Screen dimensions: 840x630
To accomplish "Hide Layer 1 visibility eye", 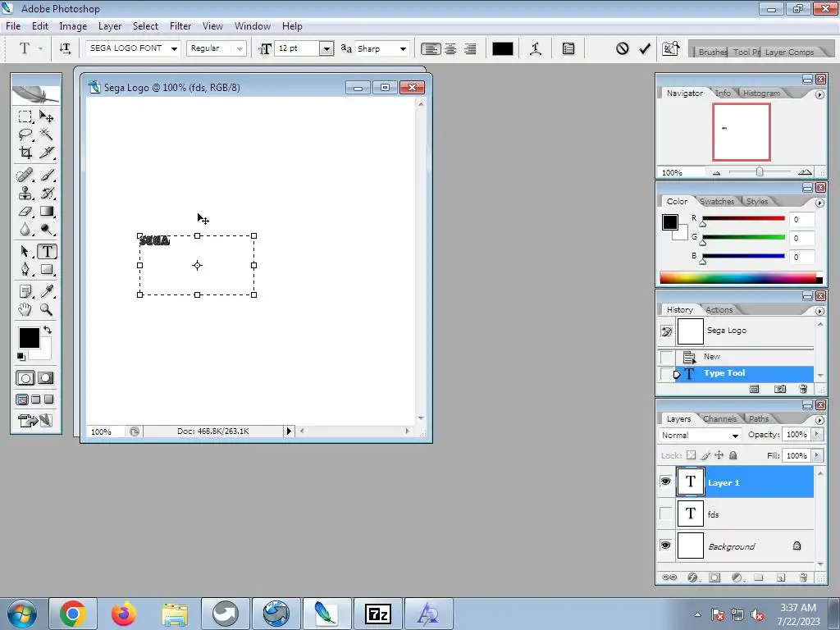I will click(665, 482).
